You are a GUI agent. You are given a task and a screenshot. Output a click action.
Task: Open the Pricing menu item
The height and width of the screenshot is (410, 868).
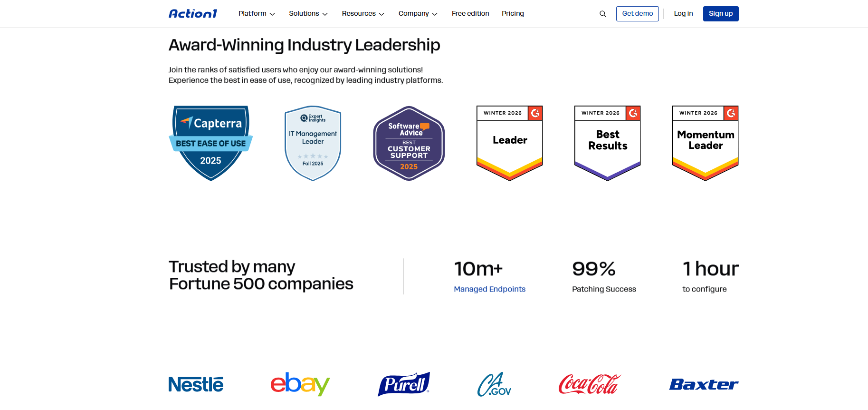[513, 14]
